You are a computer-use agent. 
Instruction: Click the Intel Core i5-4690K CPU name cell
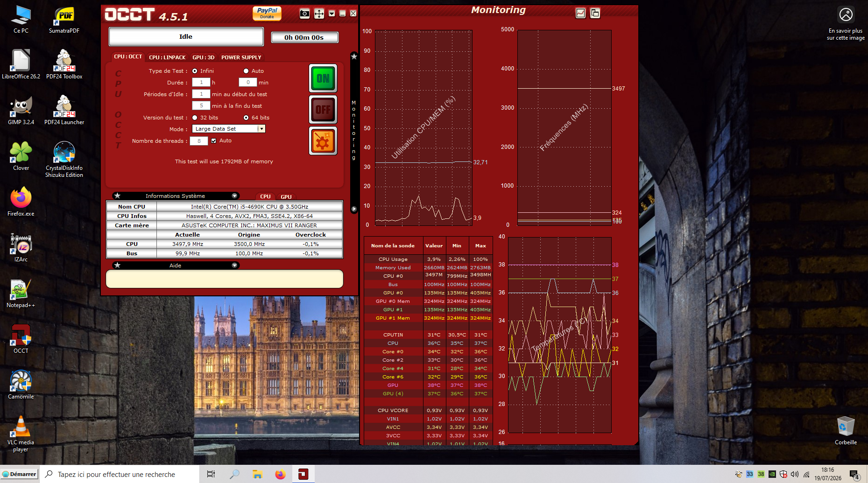click(x=249, y=207)
